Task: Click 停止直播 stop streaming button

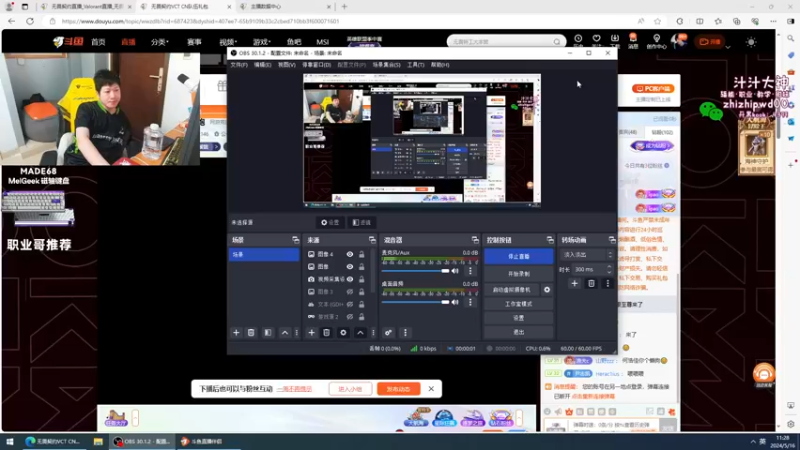Action: 518,256
